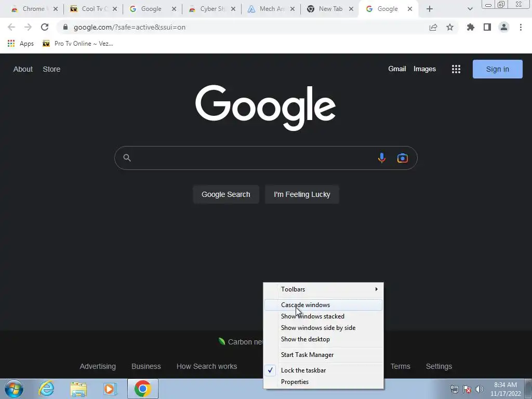Open the Google apps grid icon
The image size is (532, 399).
pos(456,69)
